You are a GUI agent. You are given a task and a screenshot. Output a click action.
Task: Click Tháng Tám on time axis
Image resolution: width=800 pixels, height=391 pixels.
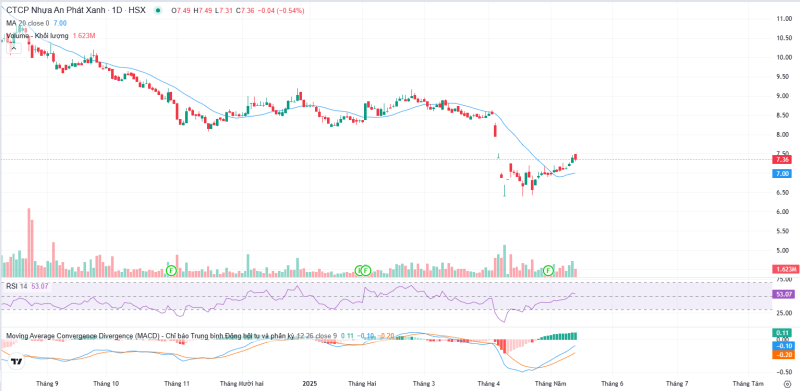pos(748,383)
